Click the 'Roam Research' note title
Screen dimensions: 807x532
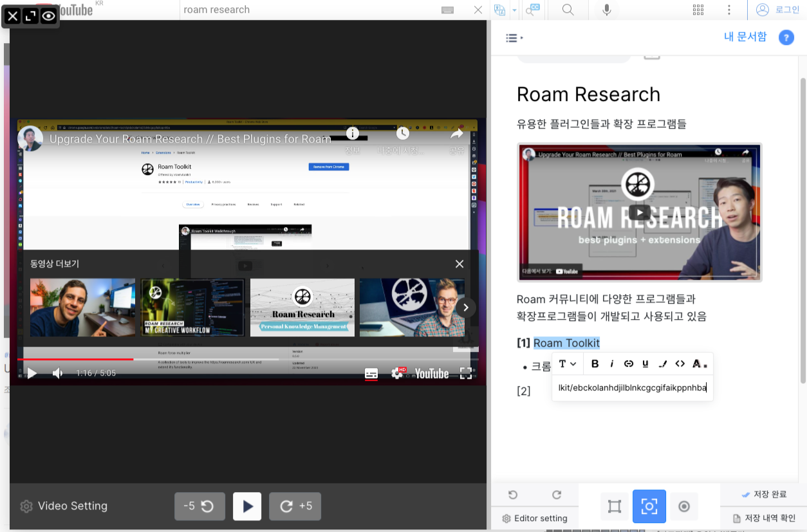[x=588, y=95]
